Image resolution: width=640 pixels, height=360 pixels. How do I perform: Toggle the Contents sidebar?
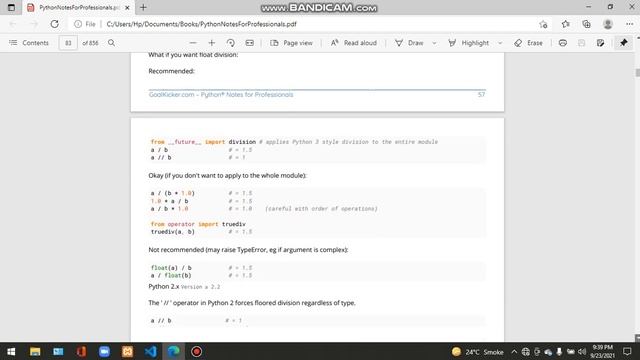29,43
